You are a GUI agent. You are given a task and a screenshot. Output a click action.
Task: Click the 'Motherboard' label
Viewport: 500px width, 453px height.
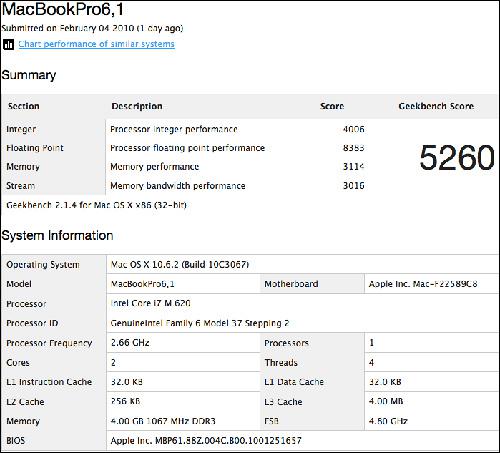[x=291, y=284]
